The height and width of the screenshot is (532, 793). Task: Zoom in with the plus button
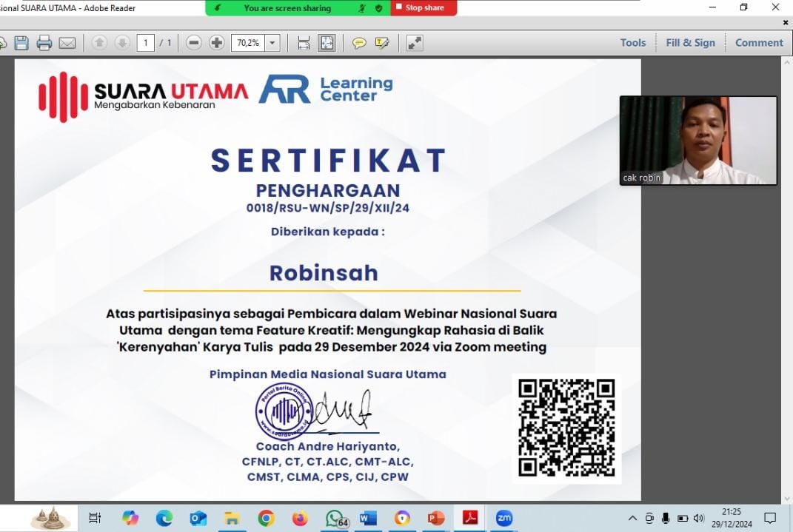[216, 43]
